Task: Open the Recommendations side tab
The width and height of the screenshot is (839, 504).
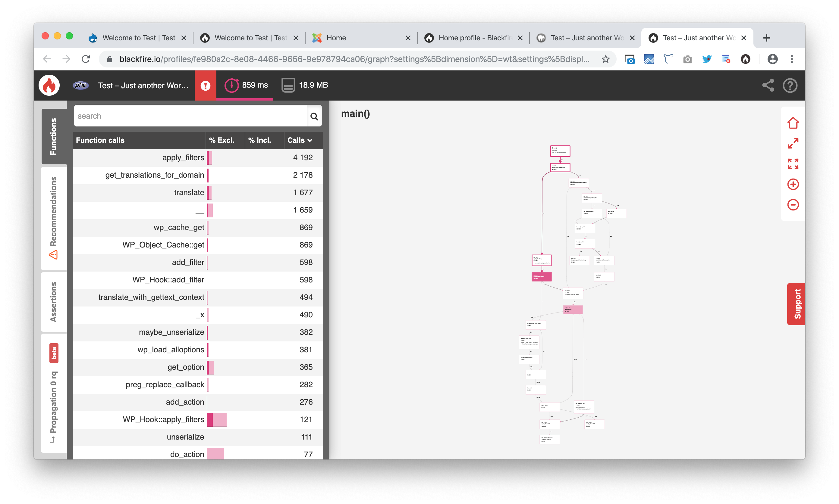Action: click(54, 218)
